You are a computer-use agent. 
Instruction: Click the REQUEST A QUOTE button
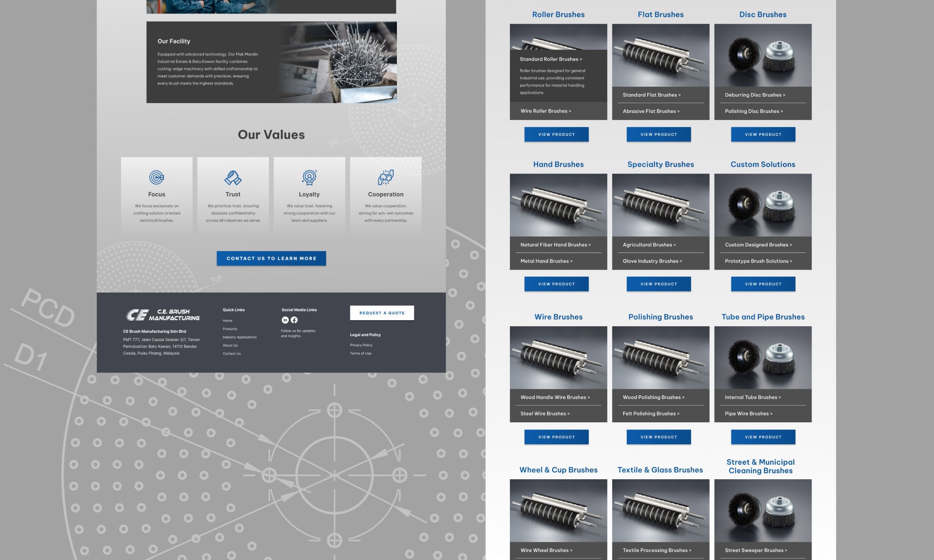point(382,313)
